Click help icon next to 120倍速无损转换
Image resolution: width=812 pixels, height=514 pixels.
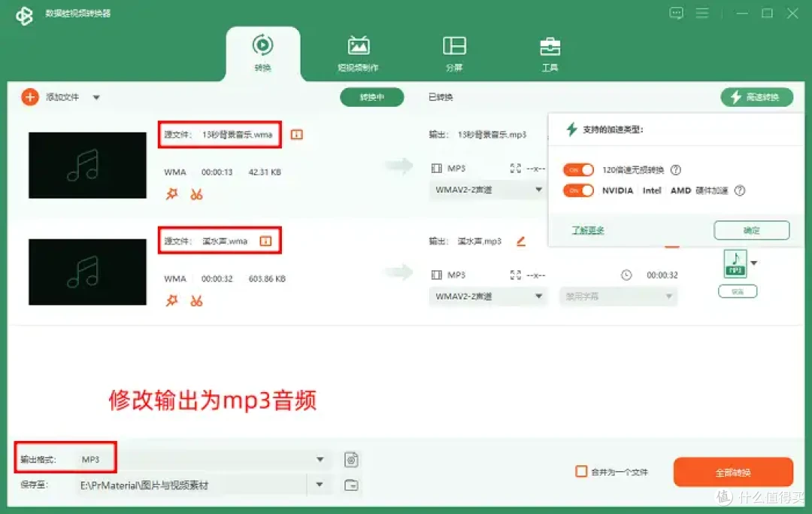click(676, 170)
